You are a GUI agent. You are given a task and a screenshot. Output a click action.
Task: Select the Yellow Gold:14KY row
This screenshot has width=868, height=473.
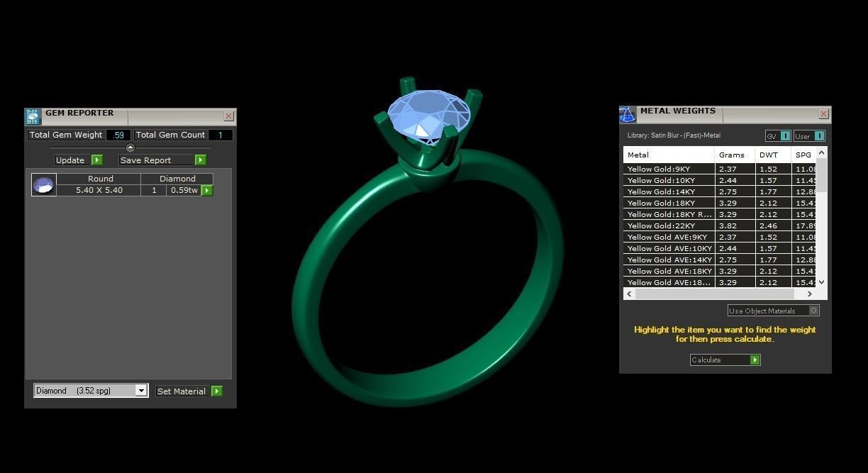click(720, 191)
